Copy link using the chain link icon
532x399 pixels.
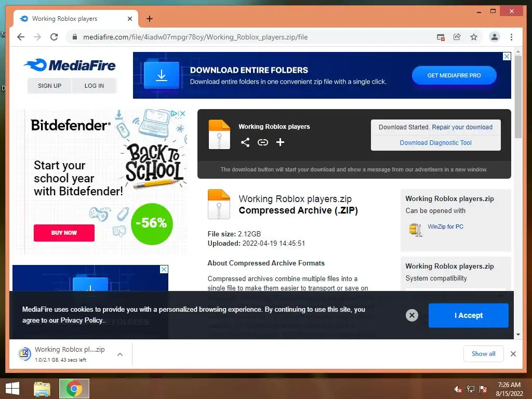tap(262, 142)
